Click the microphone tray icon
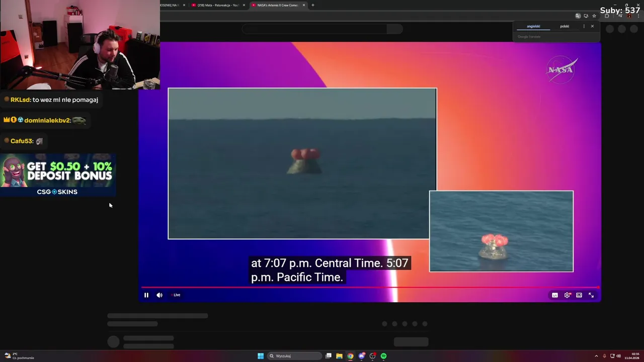The width and height of the screenshot is (644, 362). point(604,356)
